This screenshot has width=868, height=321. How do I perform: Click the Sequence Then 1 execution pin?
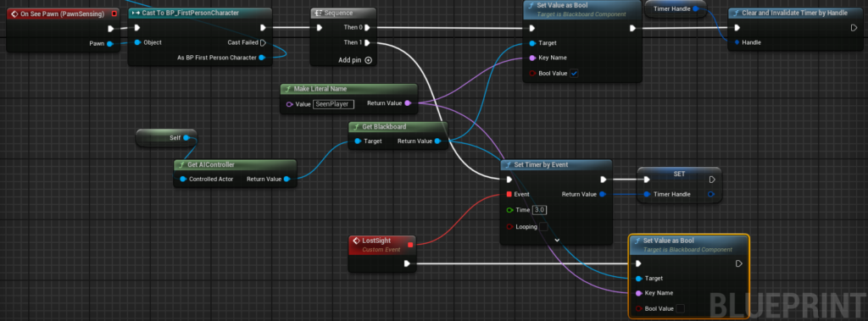(x=368, y=42)
